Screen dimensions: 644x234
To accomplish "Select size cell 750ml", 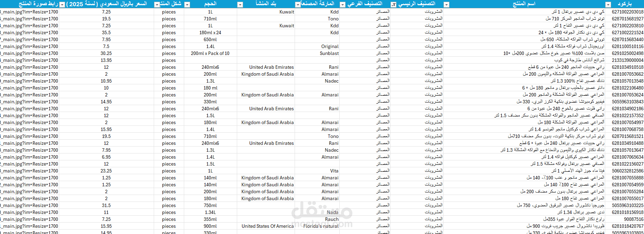I will (210, 205).
